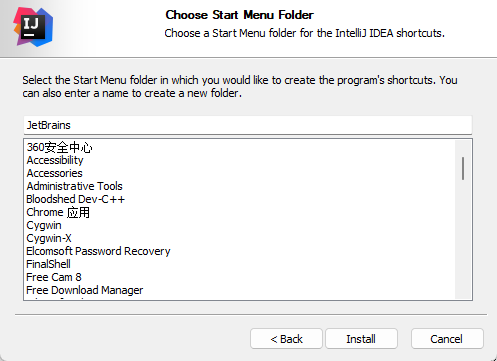Click the Install button
Screen dimensions: 497x361
(361, 339)
